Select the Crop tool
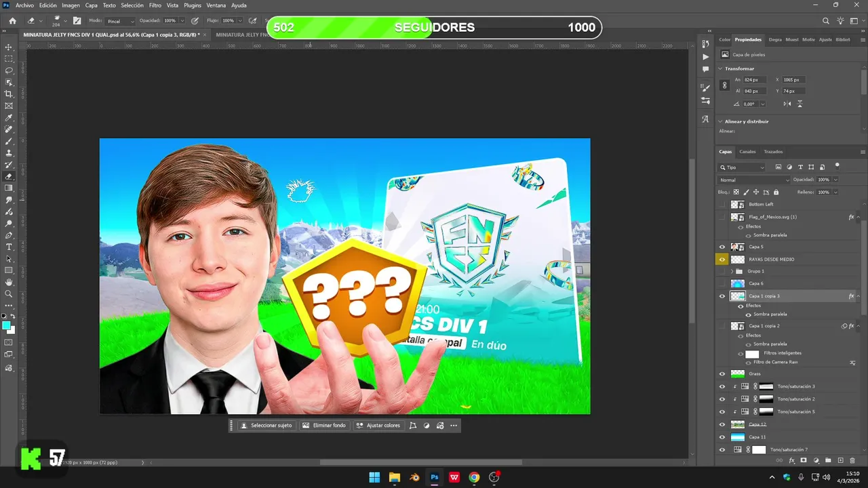The width and height of the screenshot is (868, 488). 9,94
